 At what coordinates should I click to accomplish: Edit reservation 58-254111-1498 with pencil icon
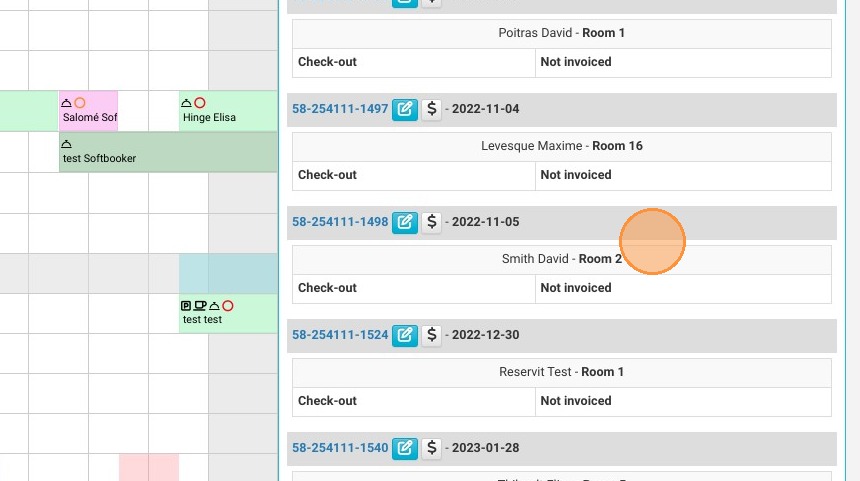coord(405,222)
